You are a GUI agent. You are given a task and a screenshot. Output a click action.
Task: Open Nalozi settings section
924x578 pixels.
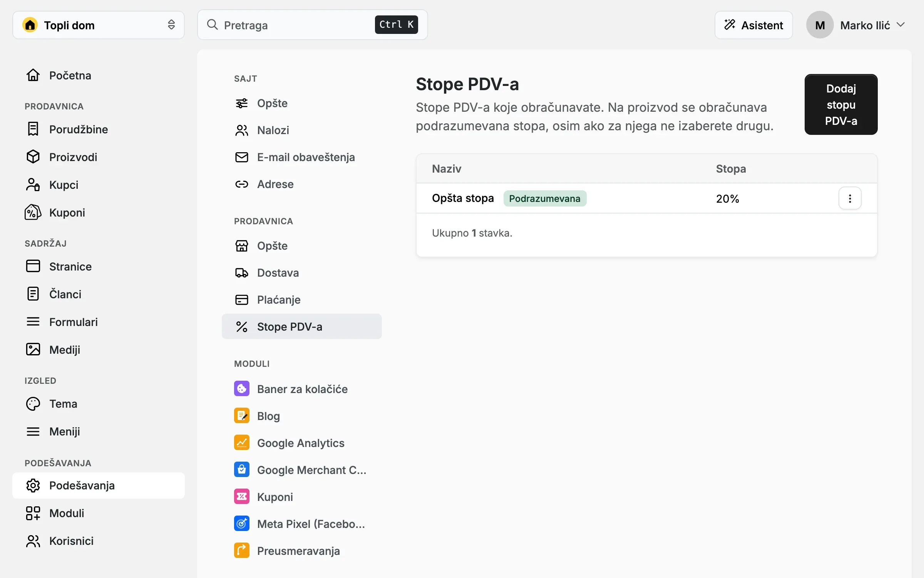[302, 130]
